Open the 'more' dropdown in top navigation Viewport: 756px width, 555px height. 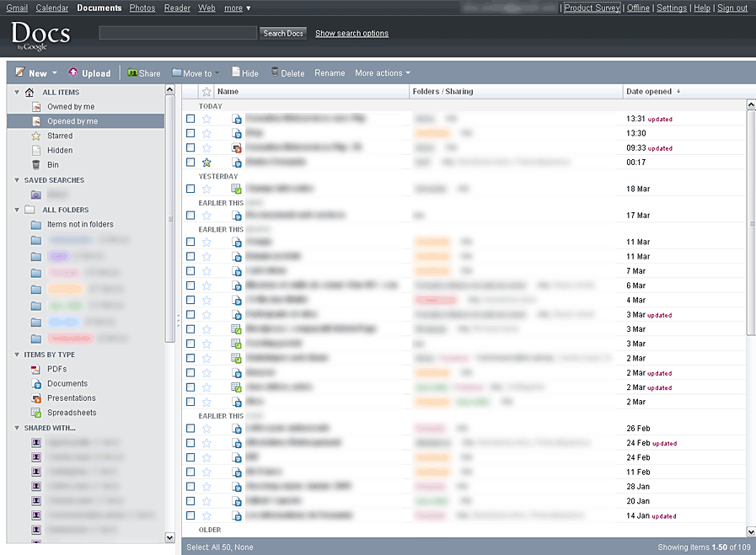pos(237,8)
